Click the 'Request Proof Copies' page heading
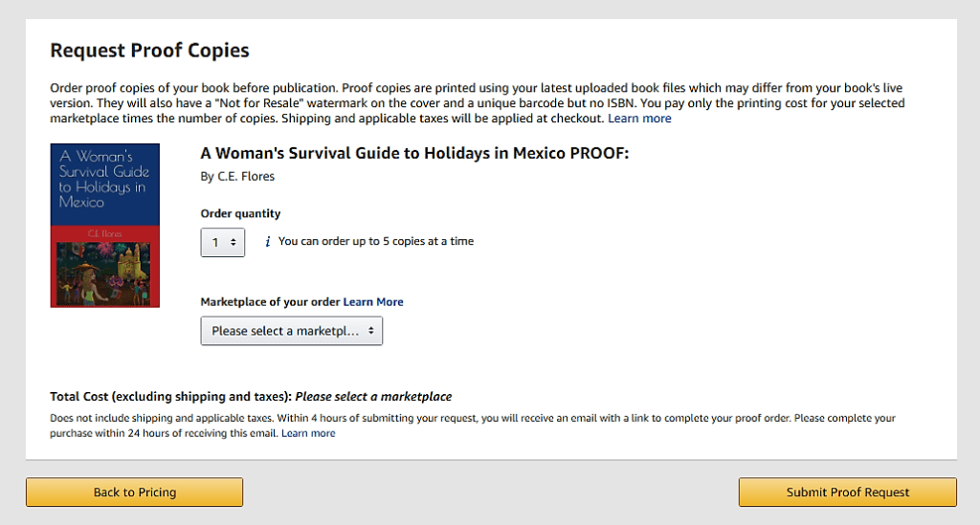 coord(149,51)
